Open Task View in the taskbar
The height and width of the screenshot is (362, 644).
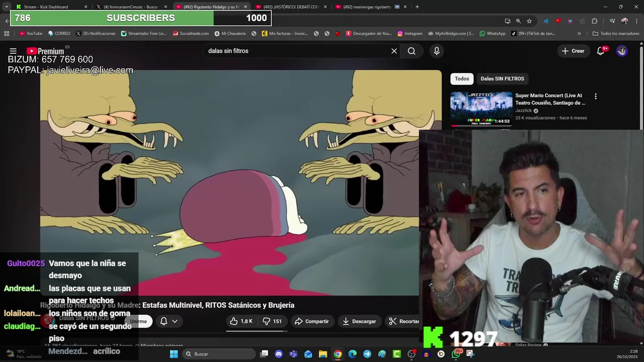coord(264,354)
